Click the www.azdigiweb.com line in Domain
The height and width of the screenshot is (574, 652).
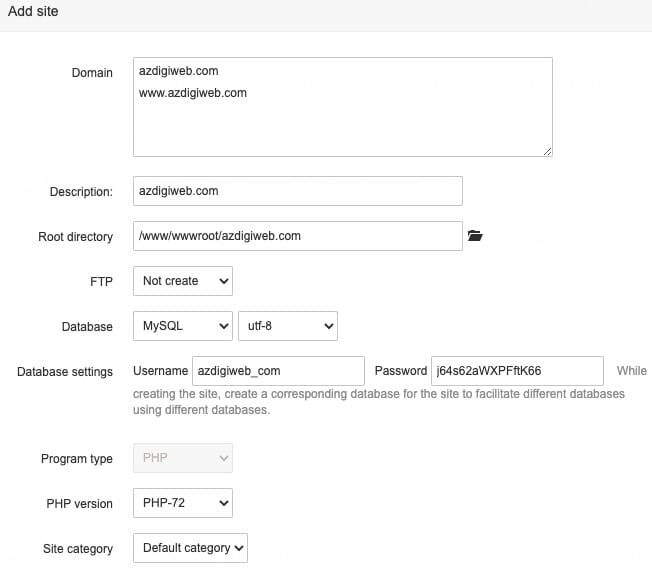point(193,93)
